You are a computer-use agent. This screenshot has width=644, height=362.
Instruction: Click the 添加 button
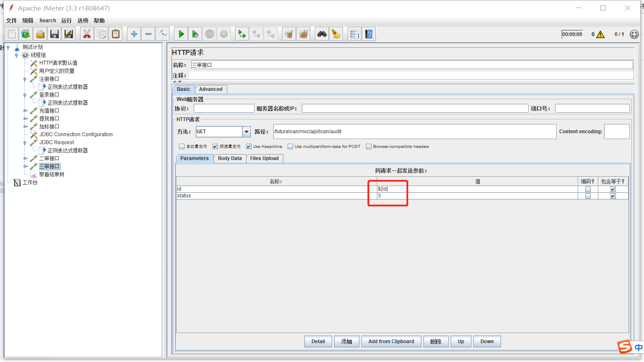coord(347,341)
